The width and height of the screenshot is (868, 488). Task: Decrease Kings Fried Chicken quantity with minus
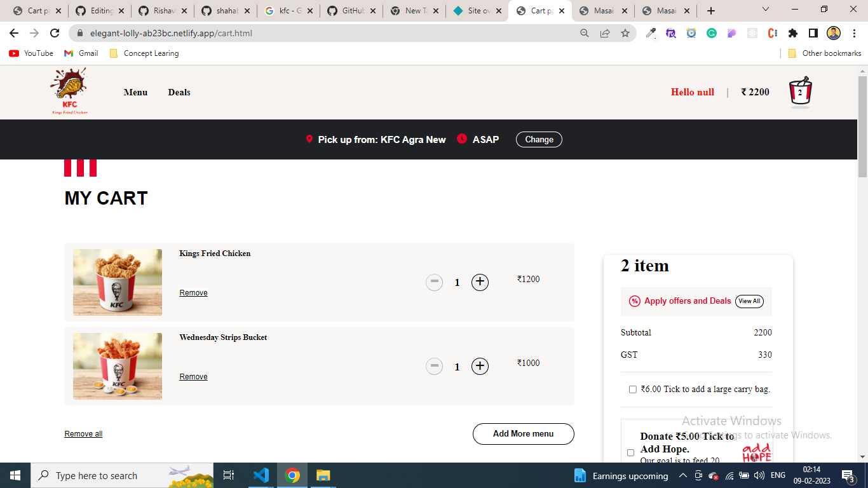coord(434,282)
